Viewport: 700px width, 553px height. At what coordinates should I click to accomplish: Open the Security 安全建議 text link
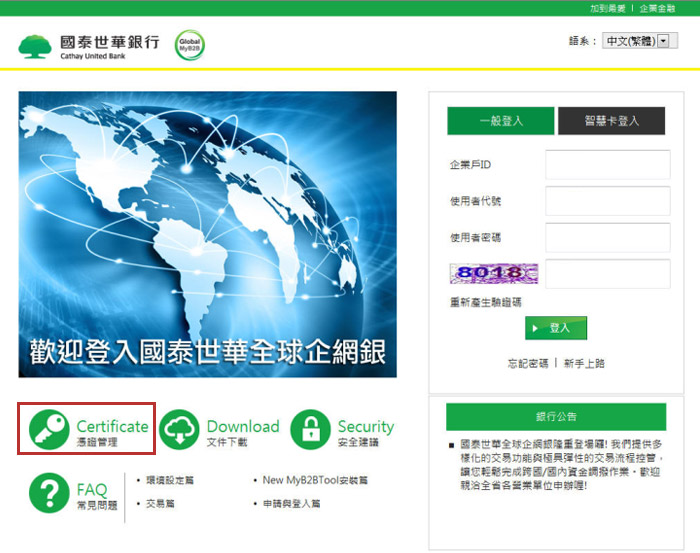(366, 432)
